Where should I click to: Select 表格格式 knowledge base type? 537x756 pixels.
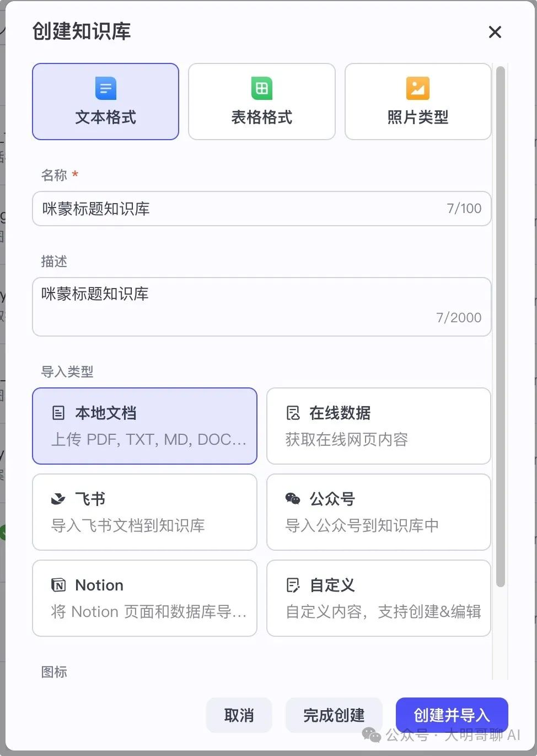262,102
